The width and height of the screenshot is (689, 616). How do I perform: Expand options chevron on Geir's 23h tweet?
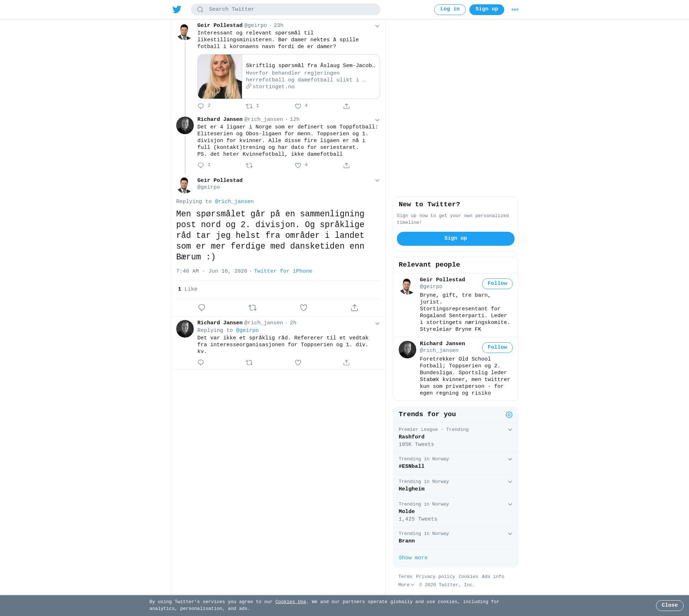pyautogui.click(x=377, y=26)
